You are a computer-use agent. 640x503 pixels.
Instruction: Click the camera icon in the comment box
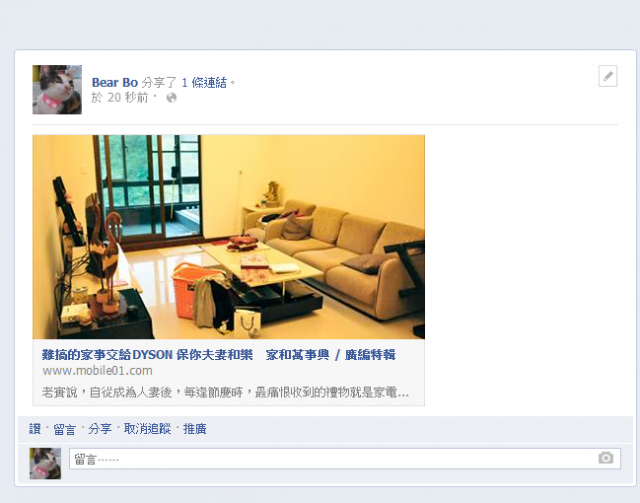click(x=606, y=458)
